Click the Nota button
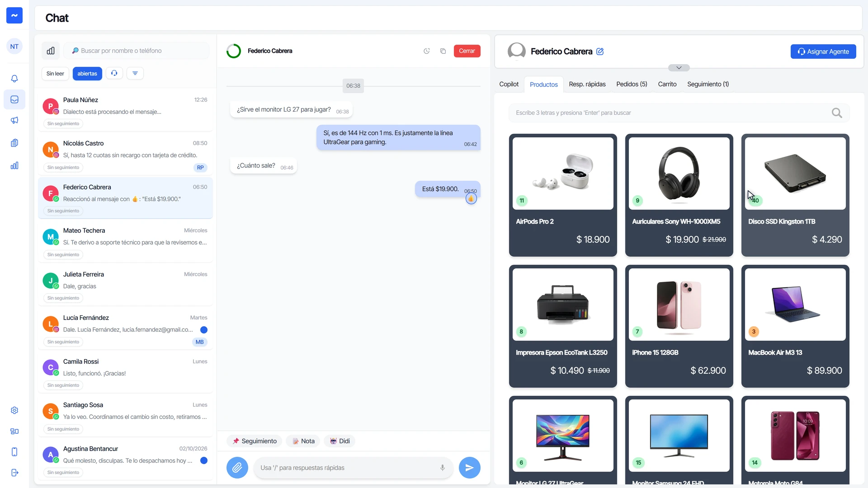 click(x=303, y=441)
